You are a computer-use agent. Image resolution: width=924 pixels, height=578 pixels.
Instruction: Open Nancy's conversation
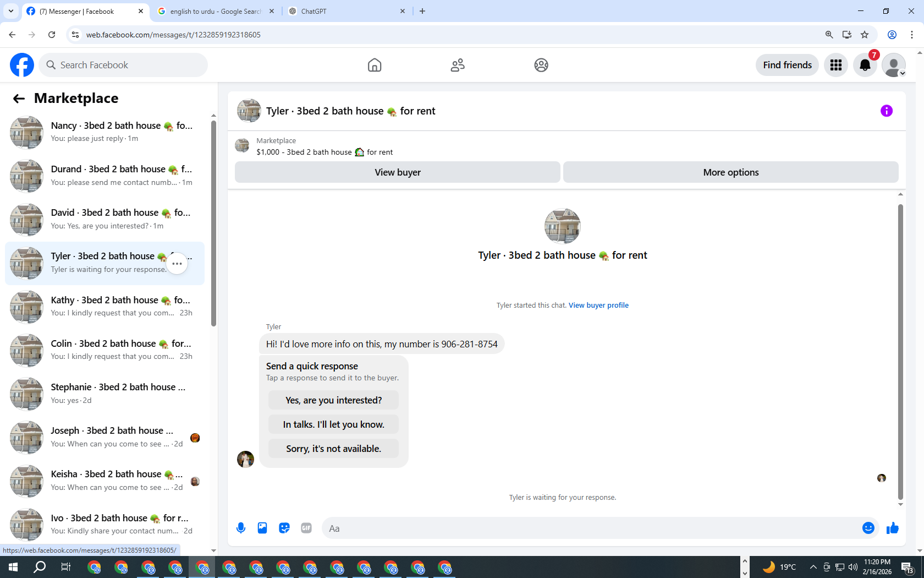pyautogui.click(x=105, y=132)
